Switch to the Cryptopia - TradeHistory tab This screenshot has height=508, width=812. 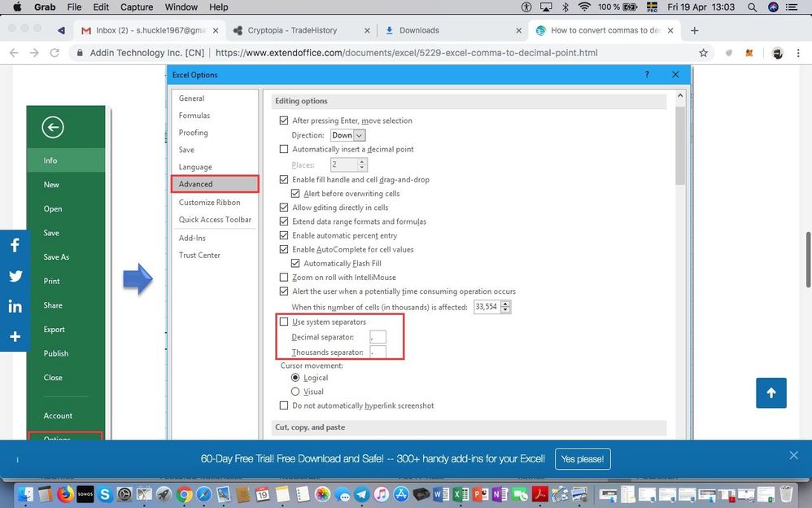[x=301, y=31]
